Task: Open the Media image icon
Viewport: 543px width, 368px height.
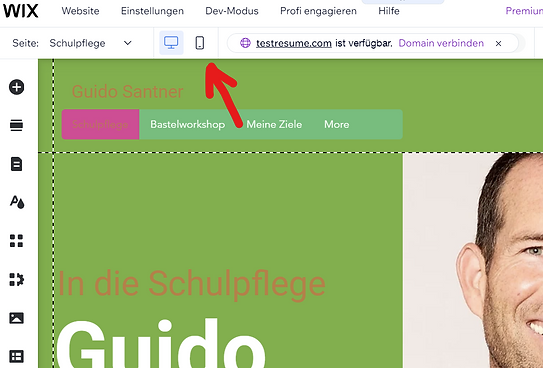Action: tap(17, 318)
